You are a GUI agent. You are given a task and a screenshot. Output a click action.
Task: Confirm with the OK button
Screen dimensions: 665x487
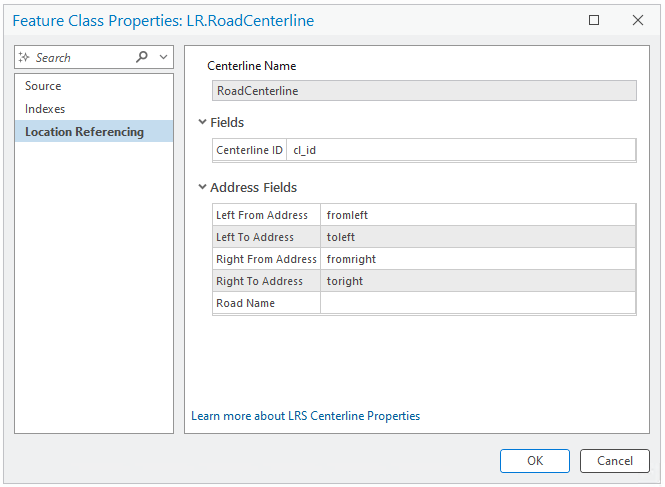[535, 461]
